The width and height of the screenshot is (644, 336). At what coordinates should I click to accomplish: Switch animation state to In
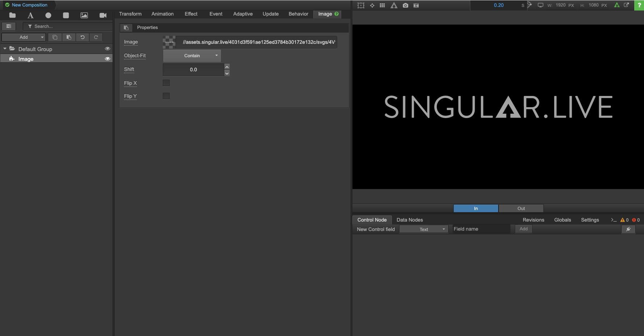[x=476, y=209]
